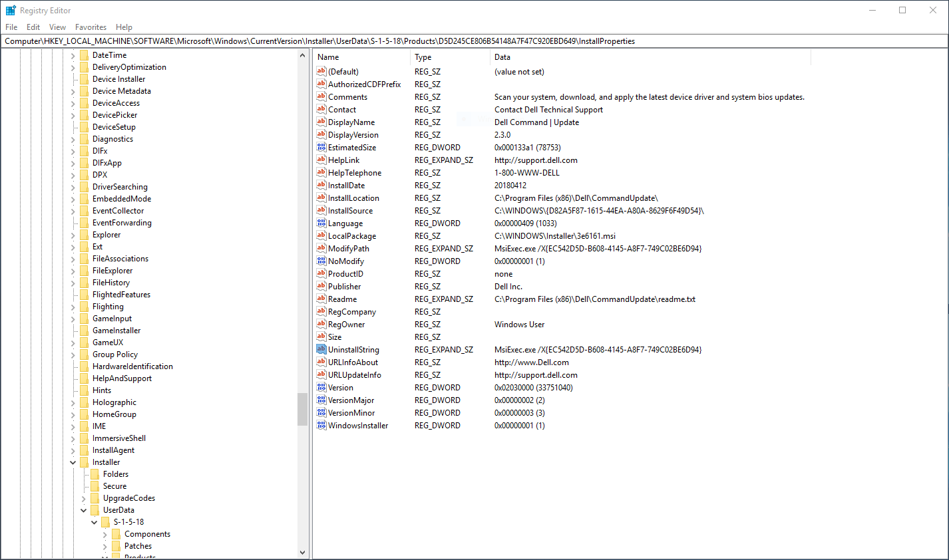This screenshot has width=949, height=560.
Task: Select the InstallDate value name
Action: pos(346,186)
